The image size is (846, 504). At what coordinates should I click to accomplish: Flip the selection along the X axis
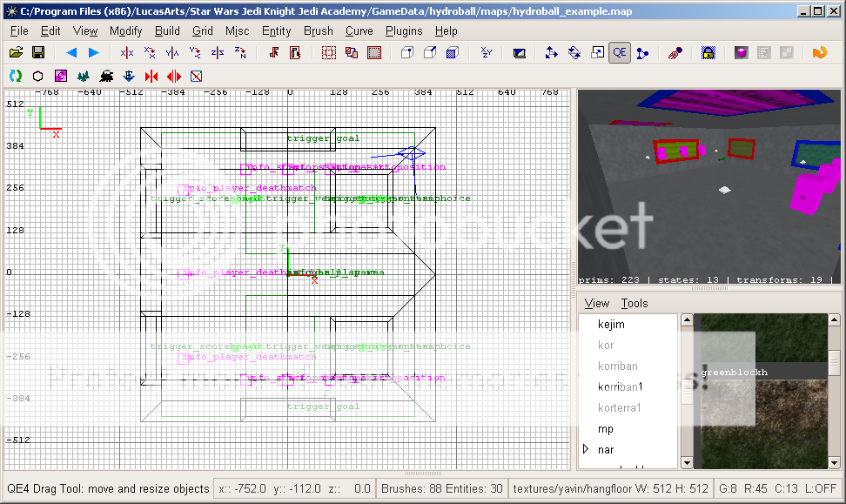click(126, 52)
